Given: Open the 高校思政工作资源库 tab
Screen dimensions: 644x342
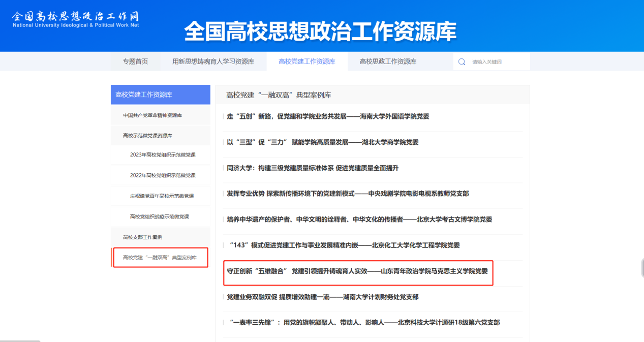Looking at the screenshot, I should (x=388, y=61).
